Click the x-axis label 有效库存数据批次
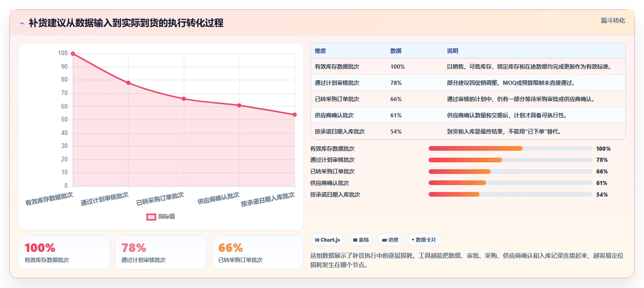The width and height of the screenshot is (644, 288). tap(49, 199)
